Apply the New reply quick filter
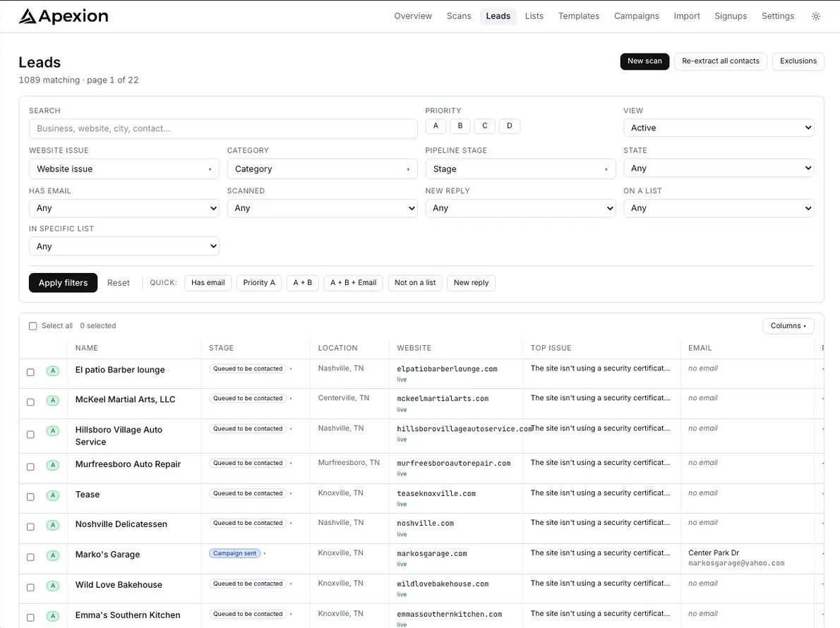This screenshot has height=628, width=840. pos(471,283)
